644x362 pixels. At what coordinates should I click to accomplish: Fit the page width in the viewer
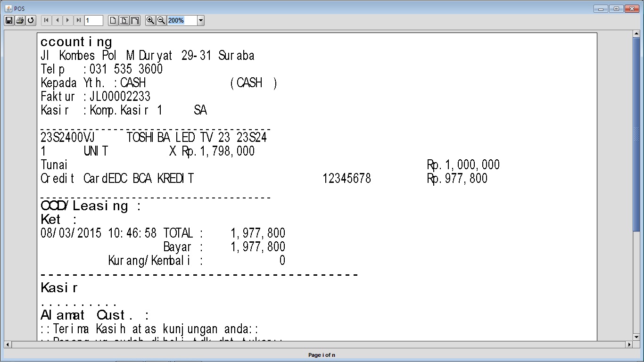135,20
